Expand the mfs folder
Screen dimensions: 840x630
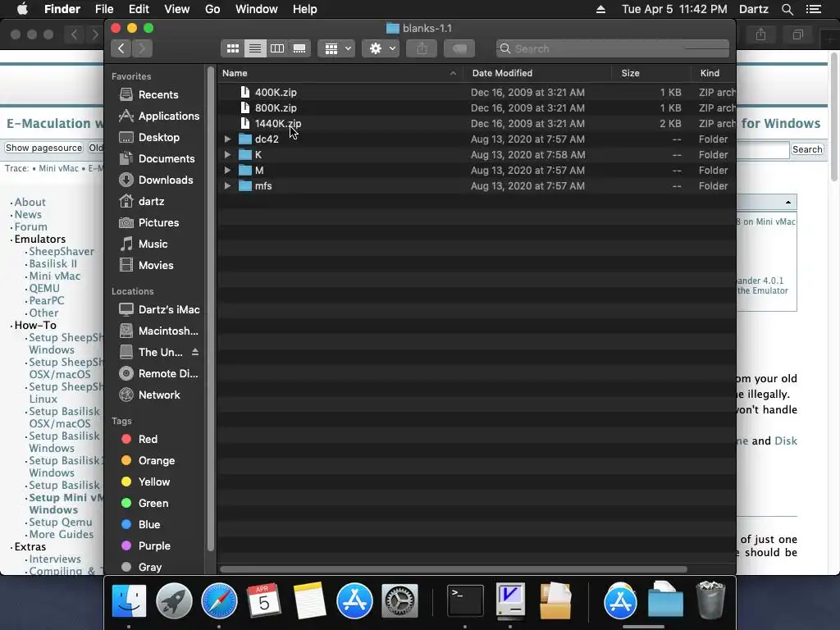click(x=228, y=186)
